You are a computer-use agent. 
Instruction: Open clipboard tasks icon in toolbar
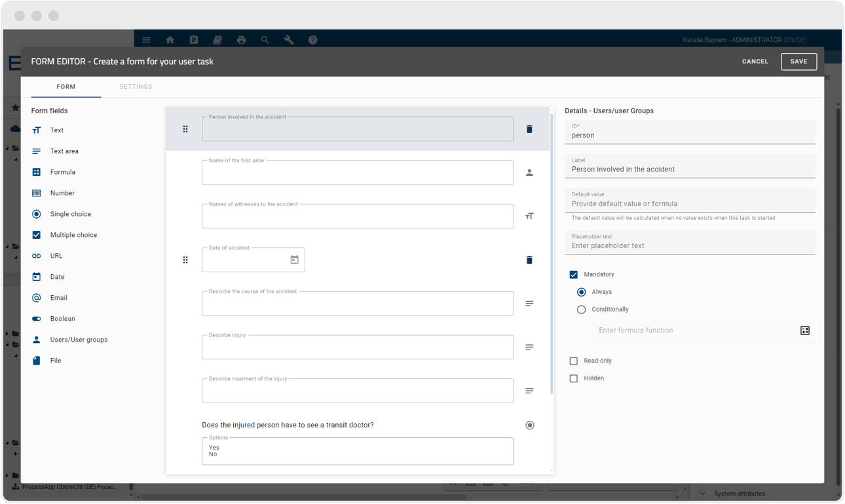click(194, 40)
